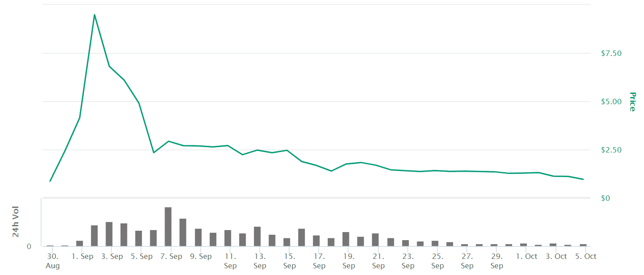Click the volume bar for 19 Sep
The width and height of the screenshot is (644, 275).
tap(346, 239)
